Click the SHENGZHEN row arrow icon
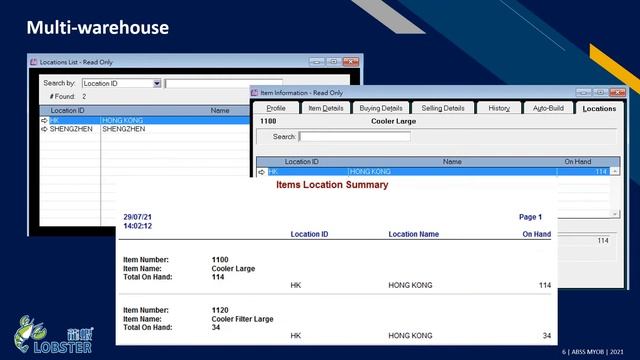 click(44, 129)
